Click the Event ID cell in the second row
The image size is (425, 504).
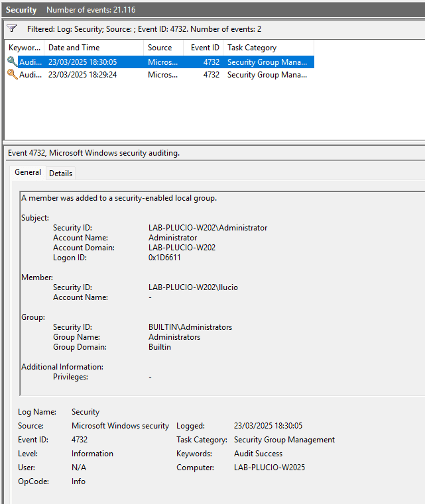coord(211,75)
